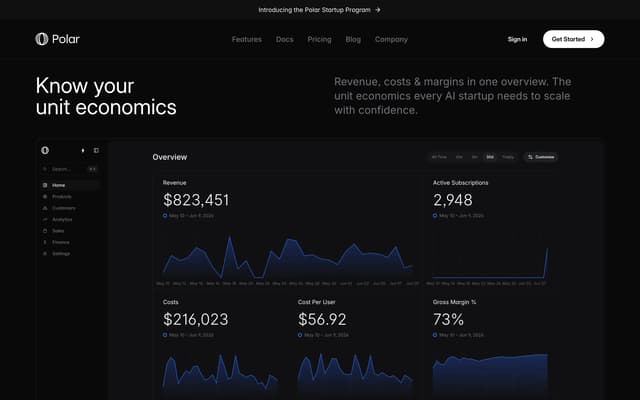The image size is (640, 400).
Task: Click the sidebar collapse panel icon
Action: 96,150
